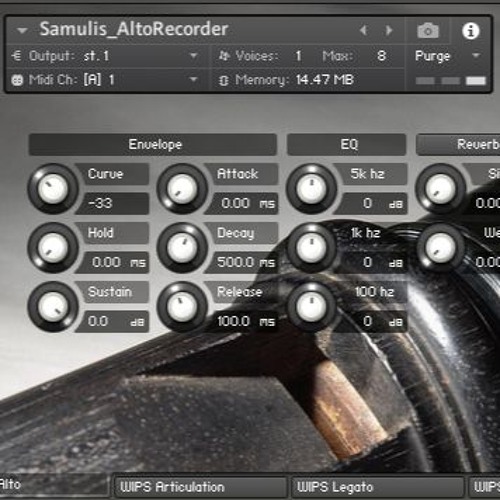Click the 5k hz EQ knob
The height and width of the screenshot is (500, 500).
pyautogui.click(x=311, y=189)
